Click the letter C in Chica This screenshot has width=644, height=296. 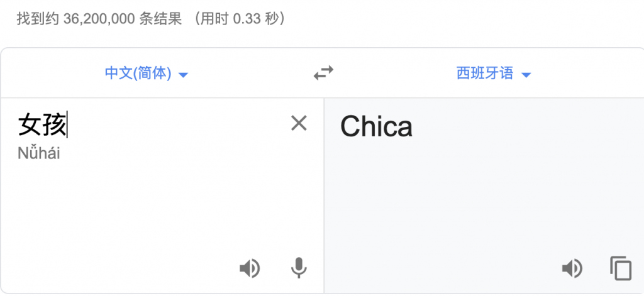click(351, 127)
